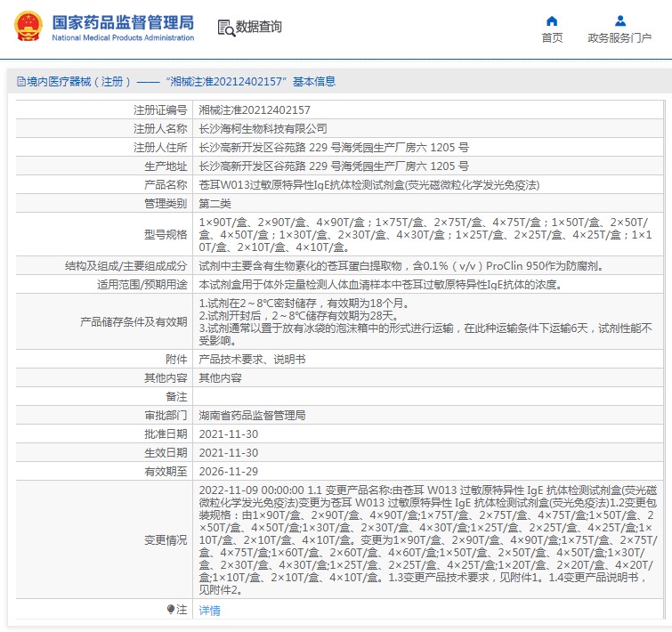Click National Medical Products Administration subtitle
This screenshot has height=632, width=672.
pyautogui.click(x=123, y=37)
